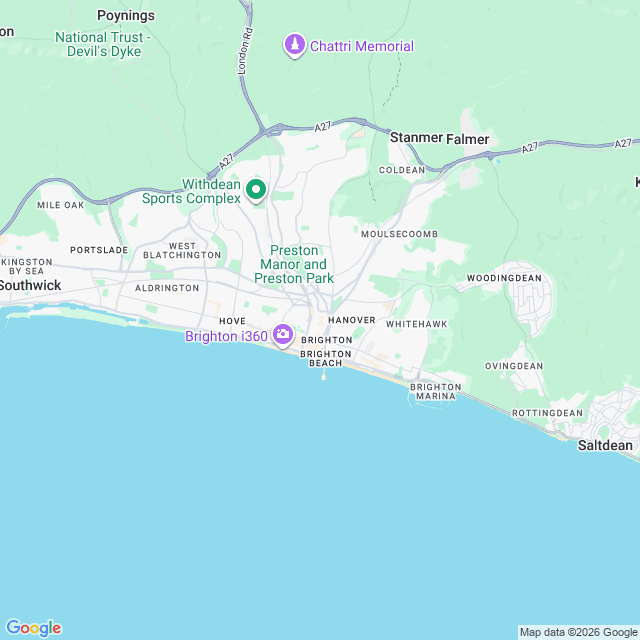The image size is (640, 640).
Task: Click the Kingston by Sea label
Action: click(x=27, y=267)
